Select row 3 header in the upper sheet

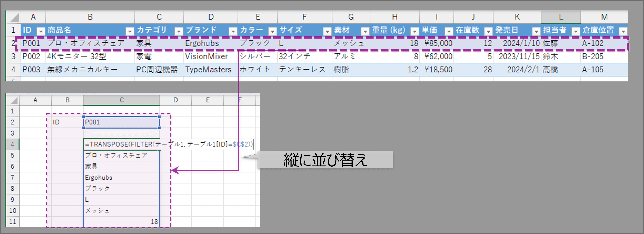[13, 57]
